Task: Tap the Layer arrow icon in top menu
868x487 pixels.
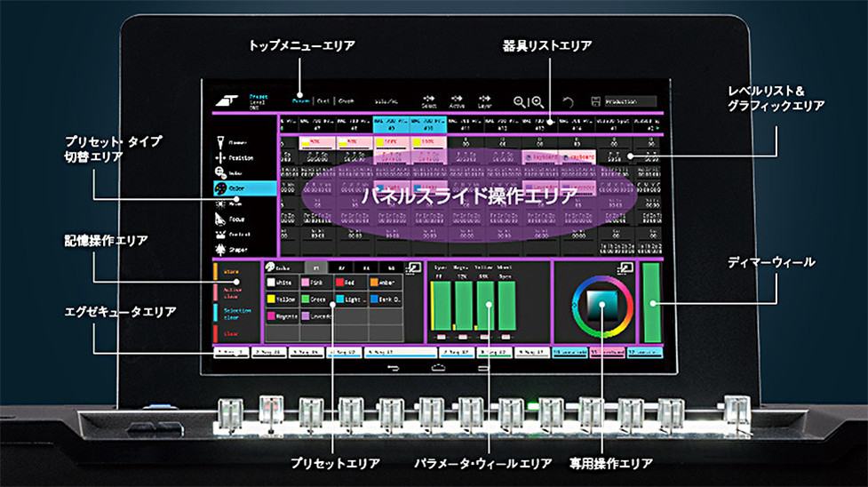Action: pyautogui.click(x=484, y=100)
